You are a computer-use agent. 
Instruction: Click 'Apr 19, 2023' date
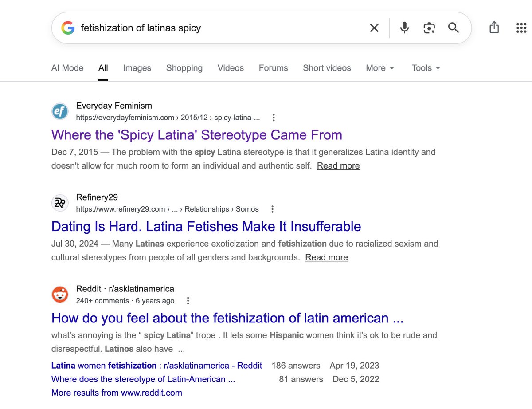pos(355,366)
